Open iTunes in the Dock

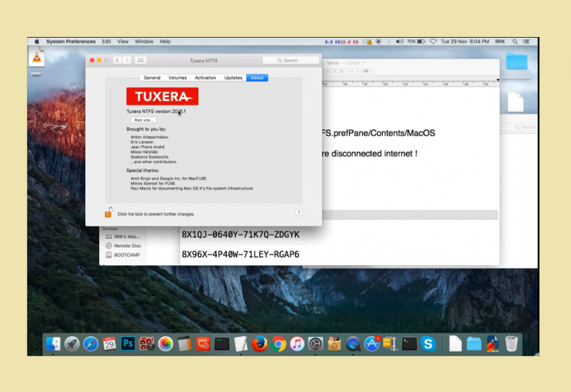pyautogui.click(x=297, y=344)
